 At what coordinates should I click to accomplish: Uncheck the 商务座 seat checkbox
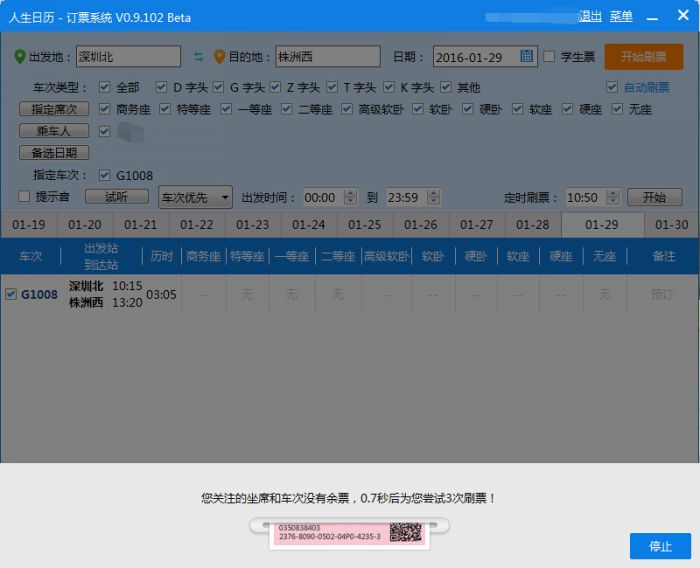pyautogui.click(x=104, y=109)
